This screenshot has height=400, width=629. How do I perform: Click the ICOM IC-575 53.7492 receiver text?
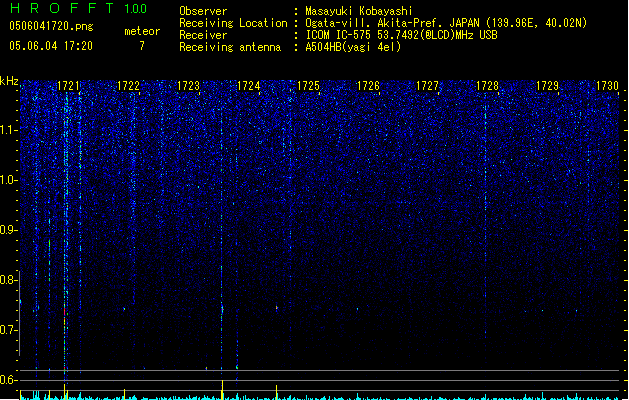pos(401,35)
